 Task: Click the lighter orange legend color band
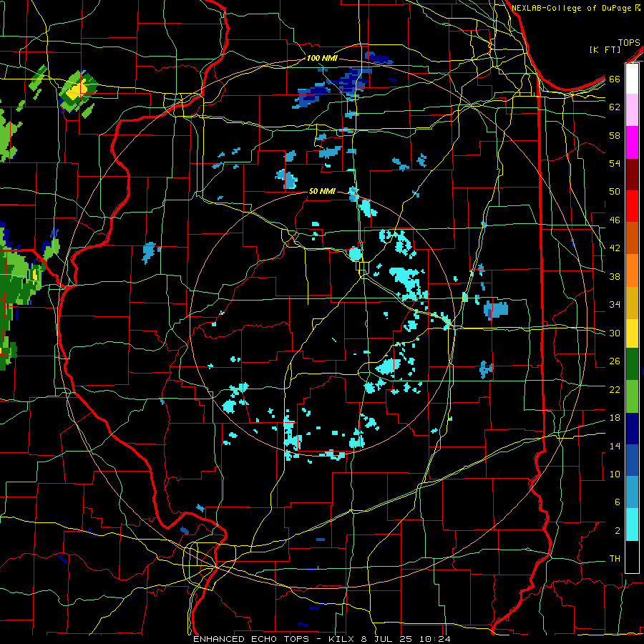pos(632,270)
